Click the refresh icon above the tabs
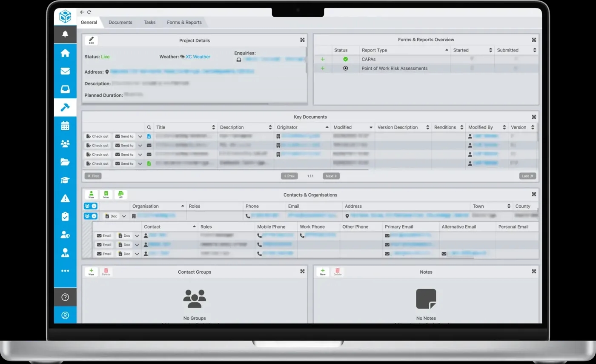Image resolution: width=596 pixels, height=364 pixels. point(89,12)
